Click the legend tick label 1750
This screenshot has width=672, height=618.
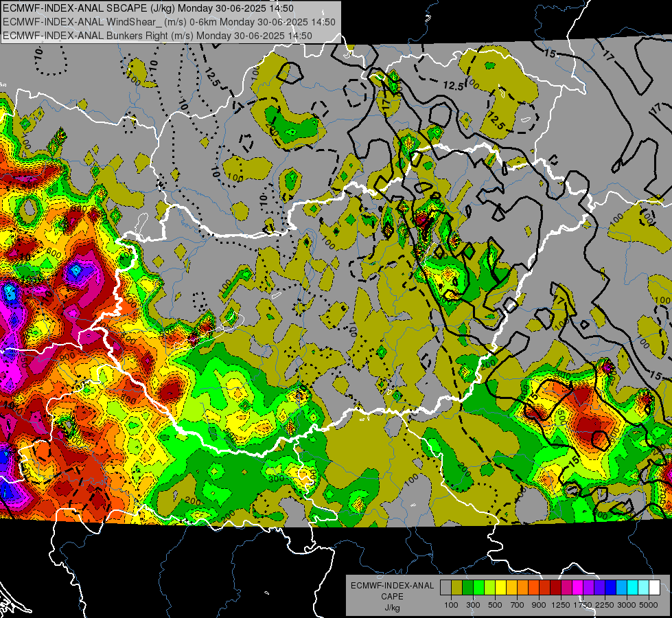point(583,605)
